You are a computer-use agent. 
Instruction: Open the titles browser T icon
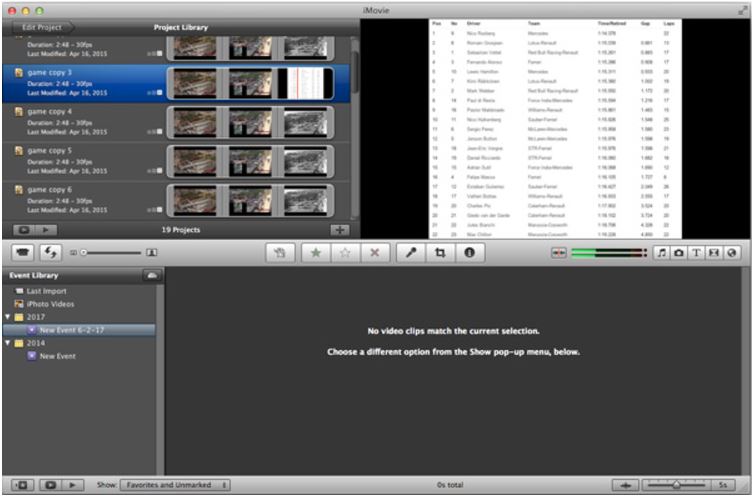click(x=696, y=253)
